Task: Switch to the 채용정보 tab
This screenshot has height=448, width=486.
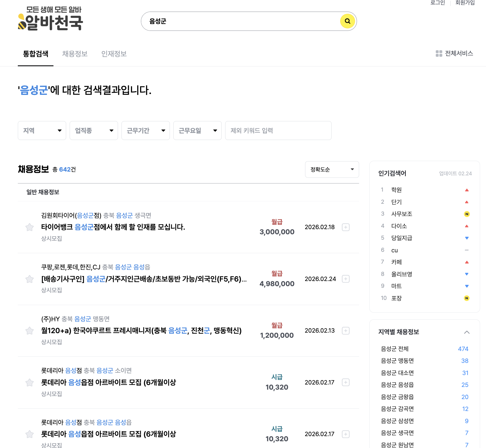Action: click(x=75, y=54)
